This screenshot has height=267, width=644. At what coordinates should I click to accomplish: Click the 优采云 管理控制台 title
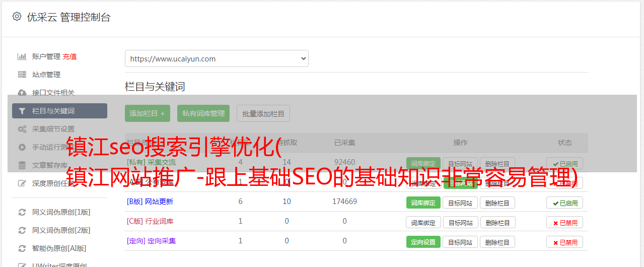point(68,17)
